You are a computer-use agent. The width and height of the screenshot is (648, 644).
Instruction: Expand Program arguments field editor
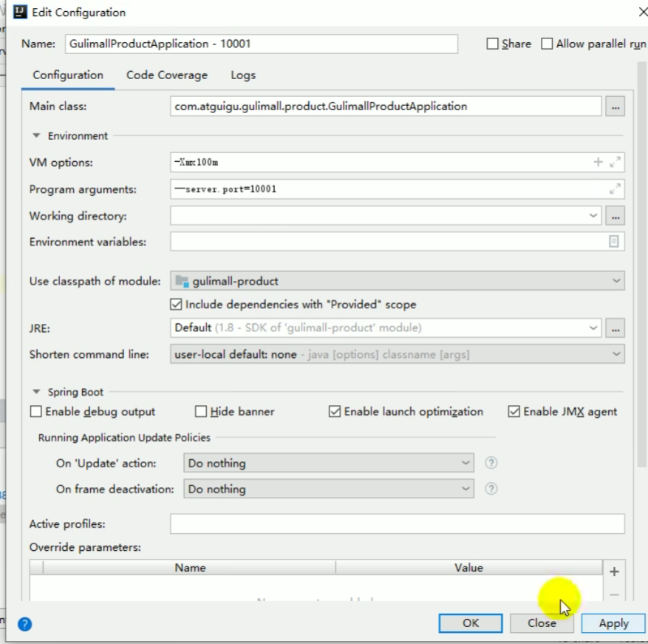[x=615, y=189]
